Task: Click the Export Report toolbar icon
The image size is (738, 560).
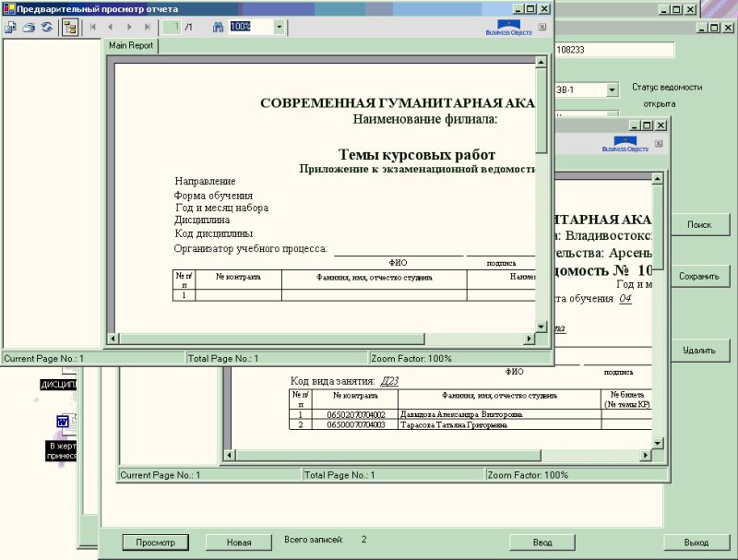Action: click(10, 28)
